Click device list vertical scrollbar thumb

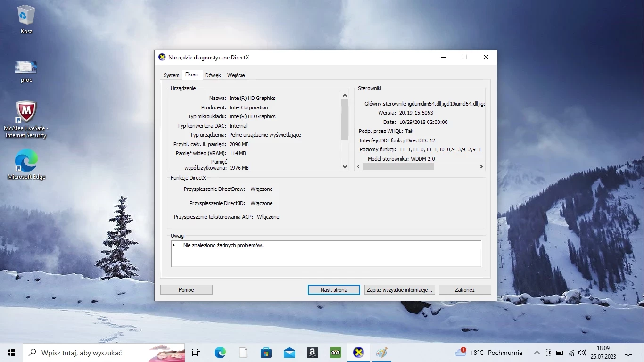(x=345, y=119)
